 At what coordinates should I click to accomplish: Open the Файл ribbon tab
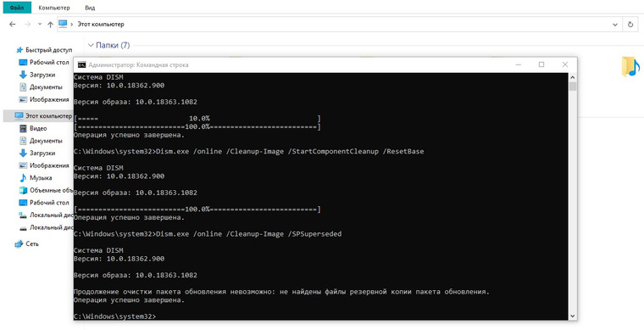17,8
